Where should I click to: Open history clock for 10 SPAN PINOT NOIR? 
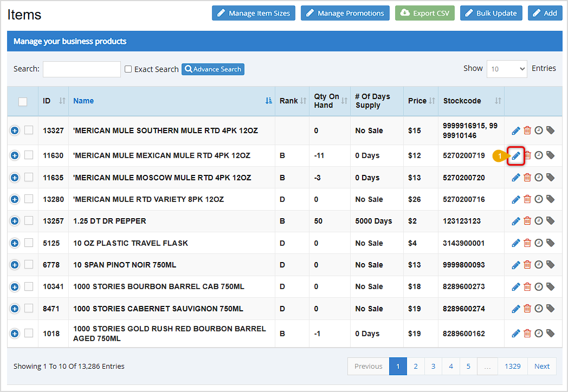539,265
